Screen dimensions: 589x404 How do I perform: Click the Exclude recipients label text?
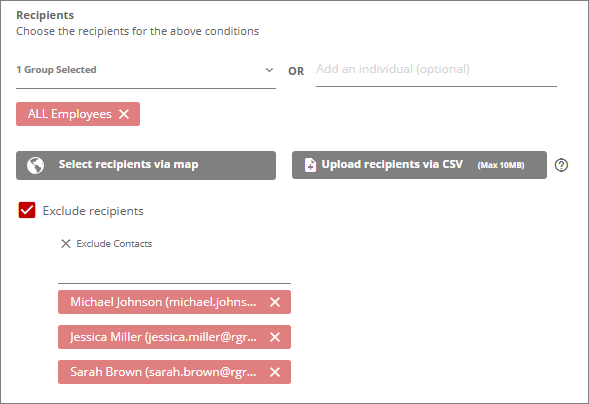(93, 211)
